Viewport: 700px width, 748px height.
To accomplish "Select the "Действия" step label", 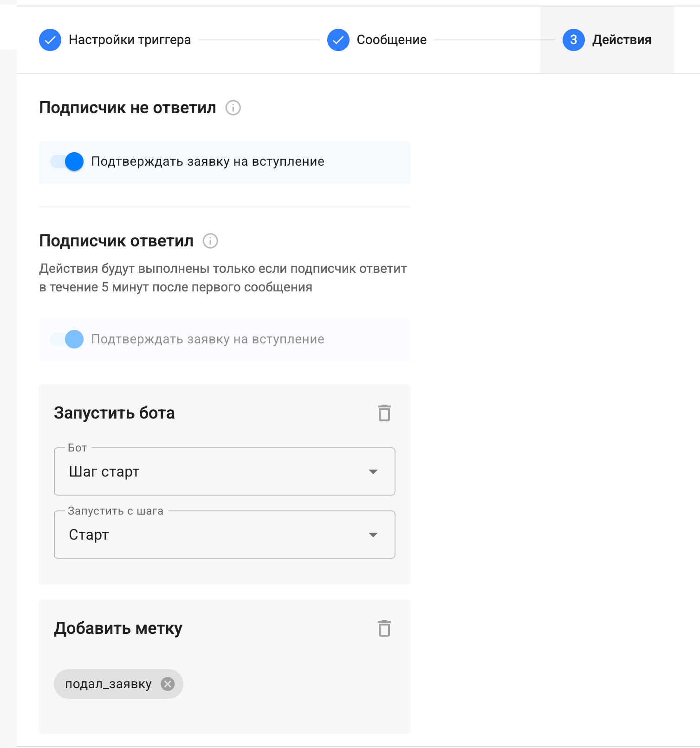I will click(x=621, y=40).
